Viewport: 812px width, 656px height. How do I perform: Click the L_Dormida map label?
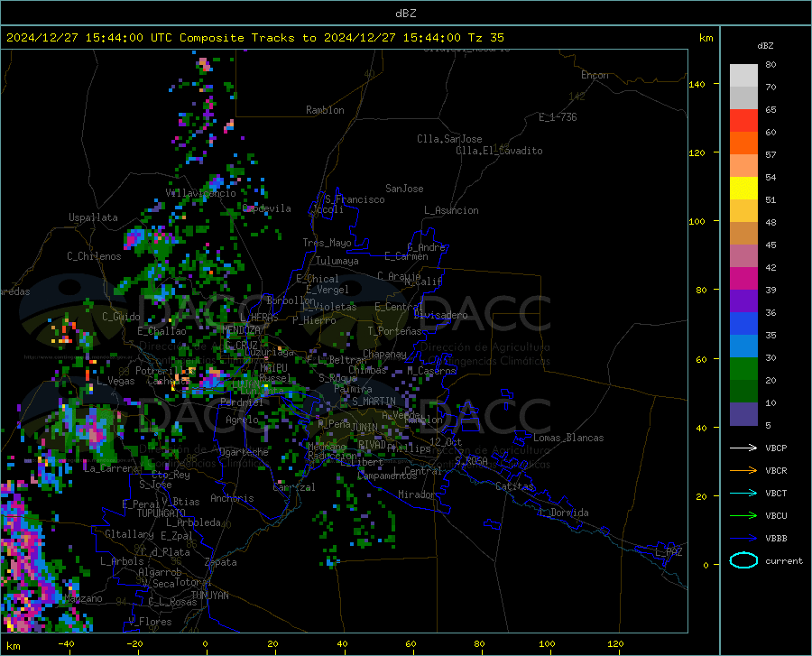tap(563, 513)
